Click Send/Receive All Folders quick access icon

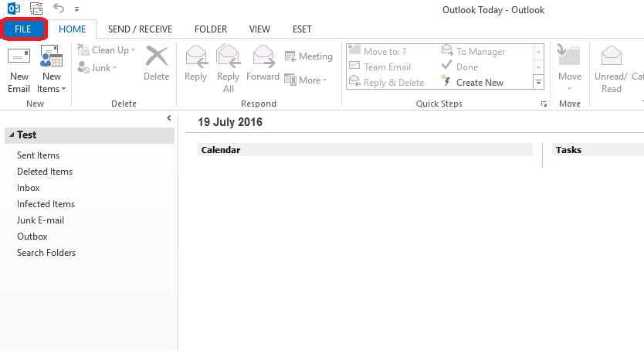pos(36,9)
